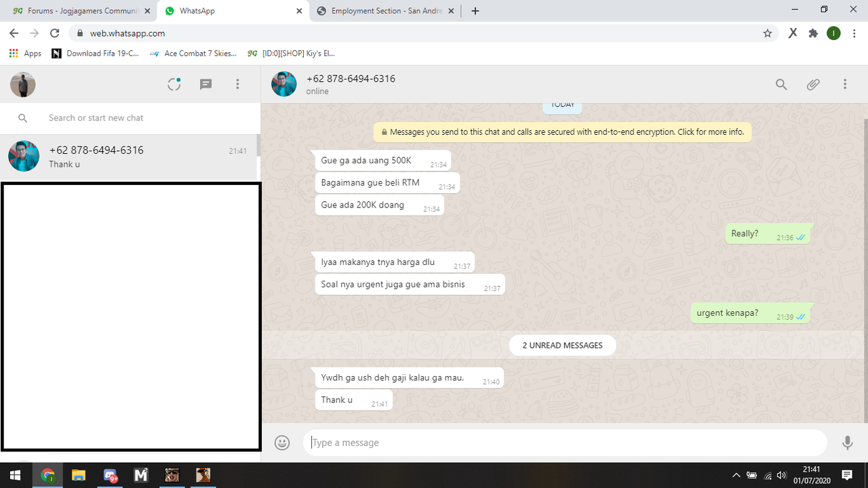Open a new browser tab
This screenshot has height=488, width=868.
coord(475,11)
